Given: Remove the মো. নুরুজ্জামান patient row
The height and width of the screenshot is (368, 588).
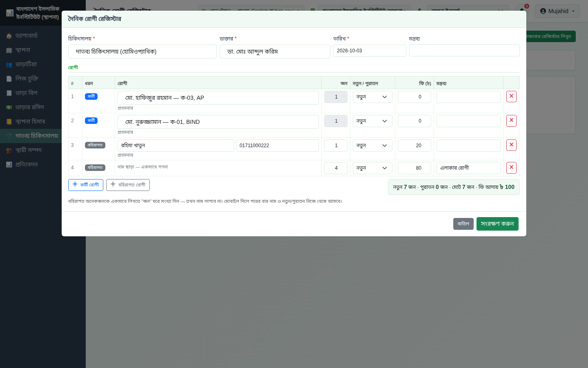Looking at the screenshot, I should point(511,121).
